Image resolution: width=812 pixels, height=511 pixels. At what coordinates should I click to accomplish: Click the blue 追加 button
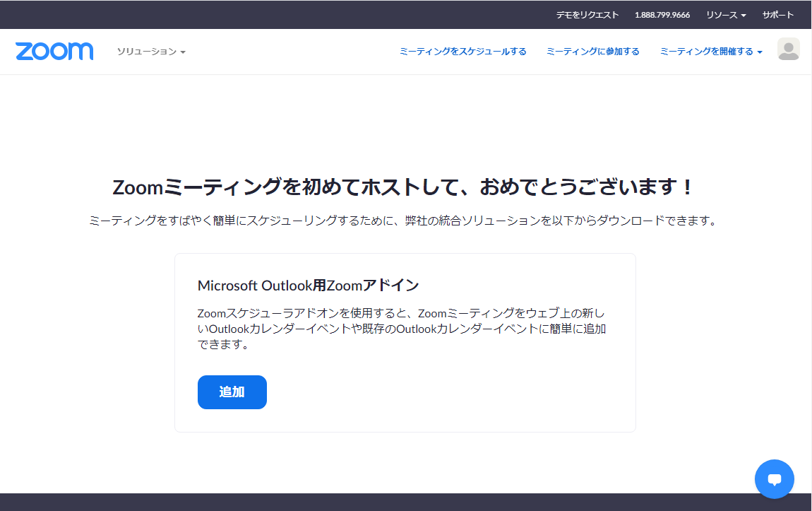pos(232,392)
